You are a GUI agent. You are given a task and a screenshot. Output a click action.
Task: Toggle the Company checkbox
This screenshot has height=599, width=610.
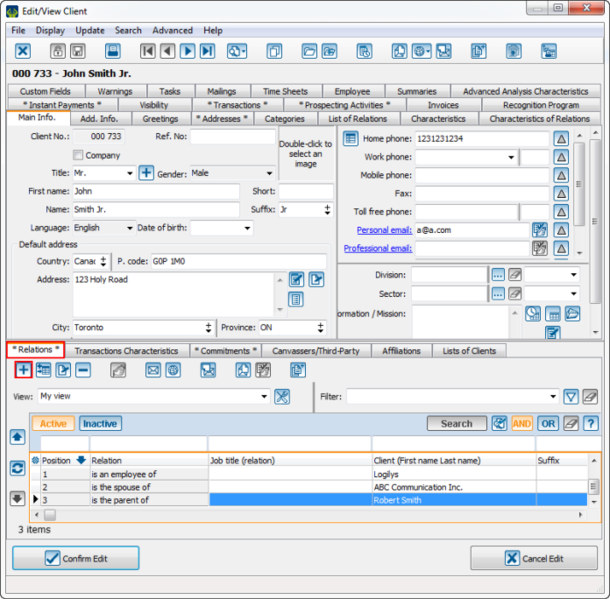(78, 155)
